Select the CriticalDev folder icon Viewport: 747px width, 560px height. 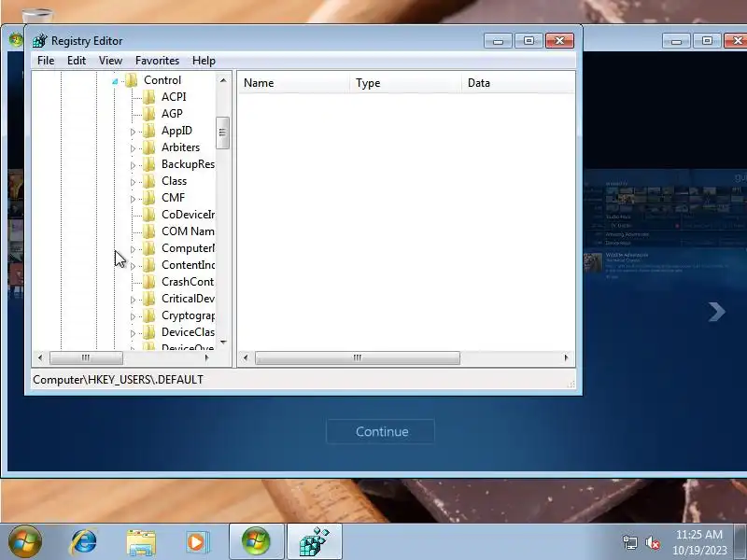point(149,299)
